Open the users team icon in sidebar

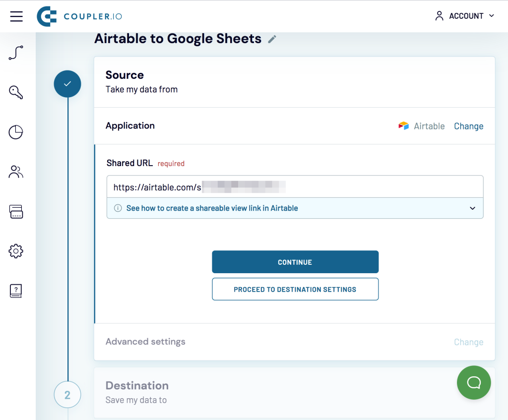(x=16, y=172)
